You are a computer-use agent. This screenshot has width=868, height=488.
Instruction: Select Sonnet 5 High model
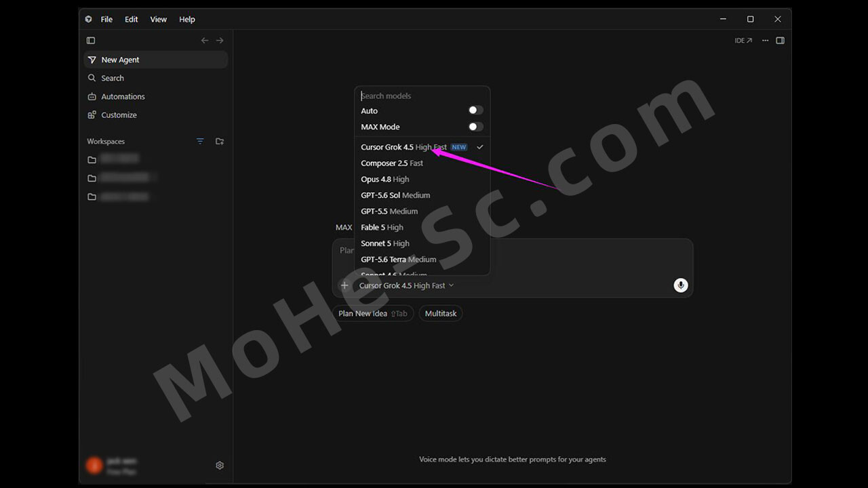coord(422,243)
